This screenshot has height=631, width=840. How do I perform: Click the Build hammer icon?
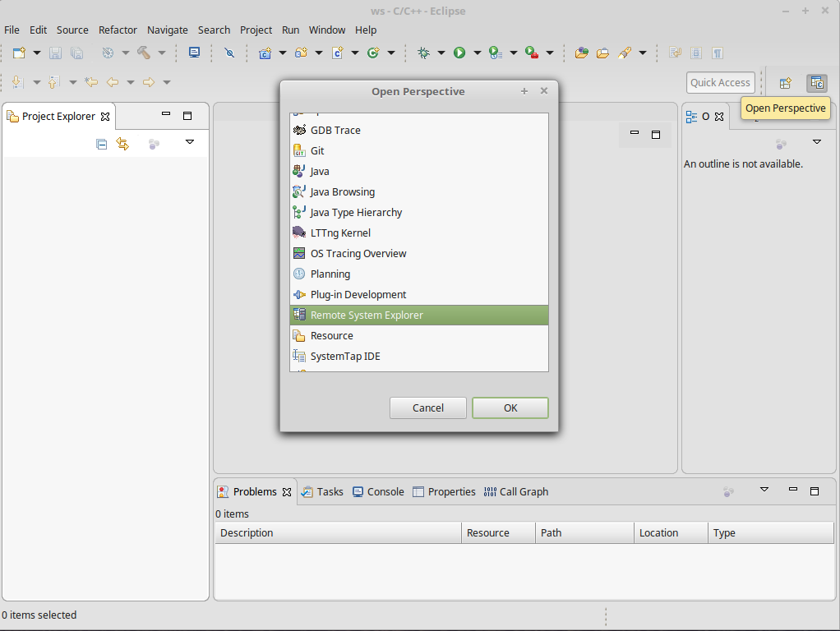(x=144, y=53)
